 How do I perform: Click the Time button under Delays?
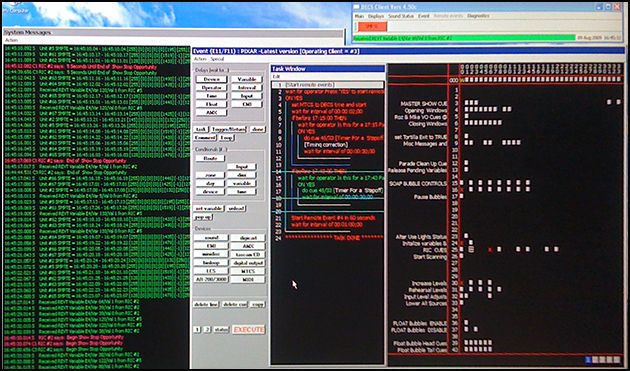point(211,96)
